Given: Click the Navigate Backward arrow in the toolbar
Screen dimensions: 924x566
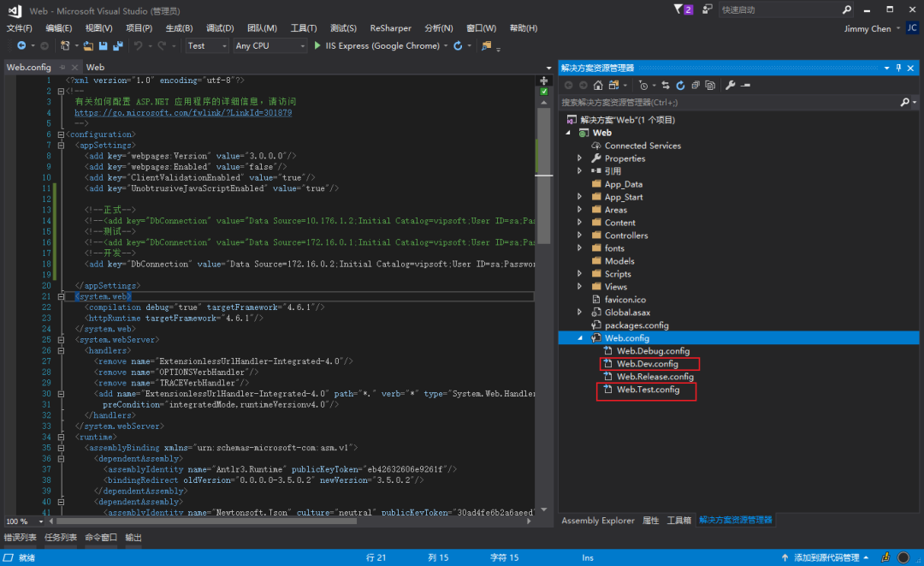Looking at the screenshot, I should click(21, 45).
